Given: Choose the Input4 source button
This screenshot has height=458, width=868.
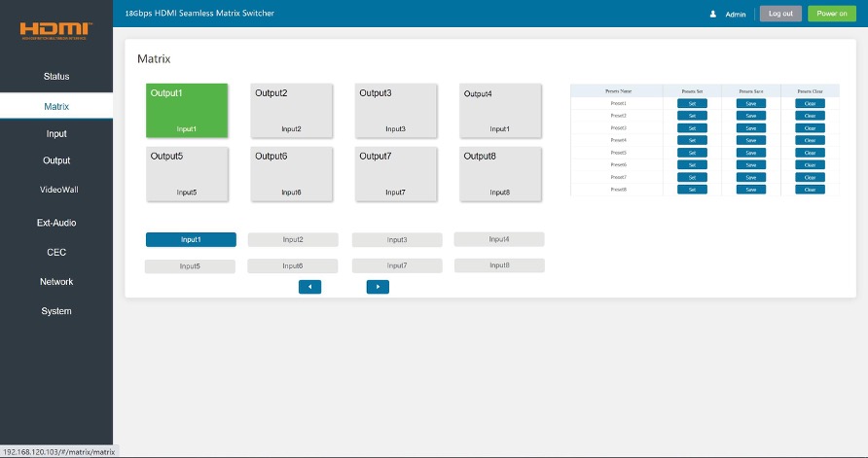Looking at the screenshot, I should [499, 239].
